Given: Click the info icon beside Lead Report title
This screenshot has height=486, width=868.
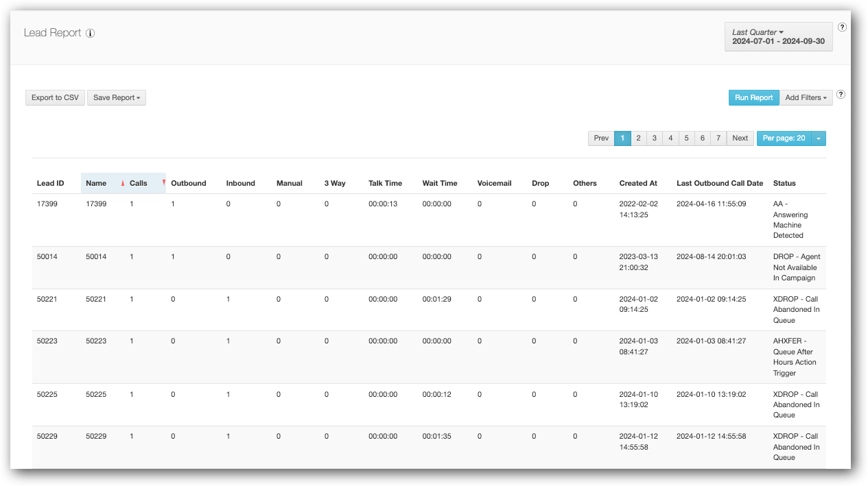Looking at the screenshot, I should point(90,33).
